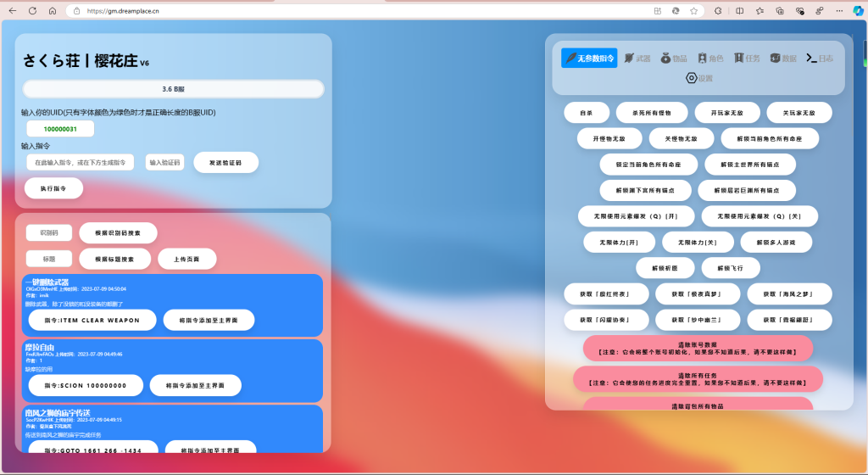Focus the command input field
Screen dimensions: 868x475
pos(81,163)
